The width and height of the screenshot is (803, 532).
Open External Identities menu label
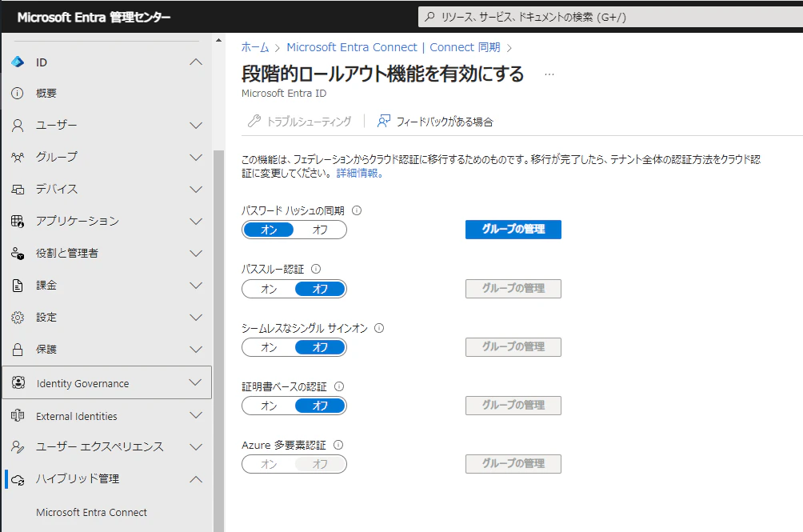(76, 416)
